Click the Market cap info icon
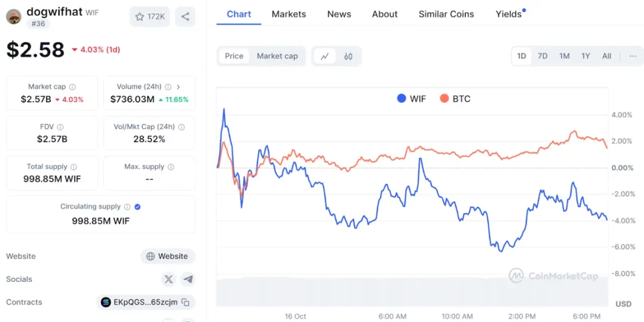 point(72,87)
